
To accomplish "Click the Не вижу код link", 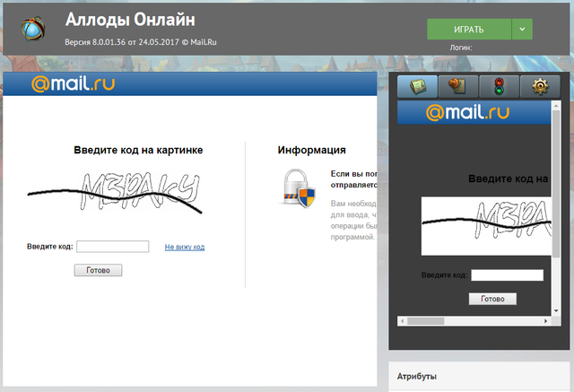I will pos(184,247).
